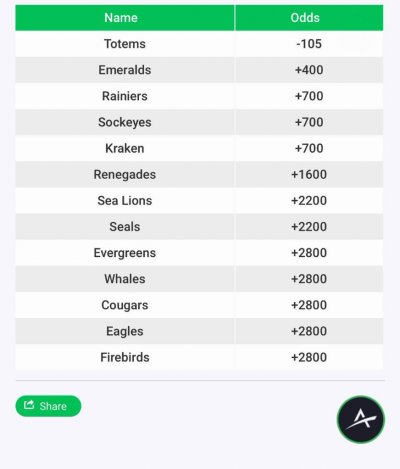
Task: Click the Eagles team name
Action: coord(125,331)
